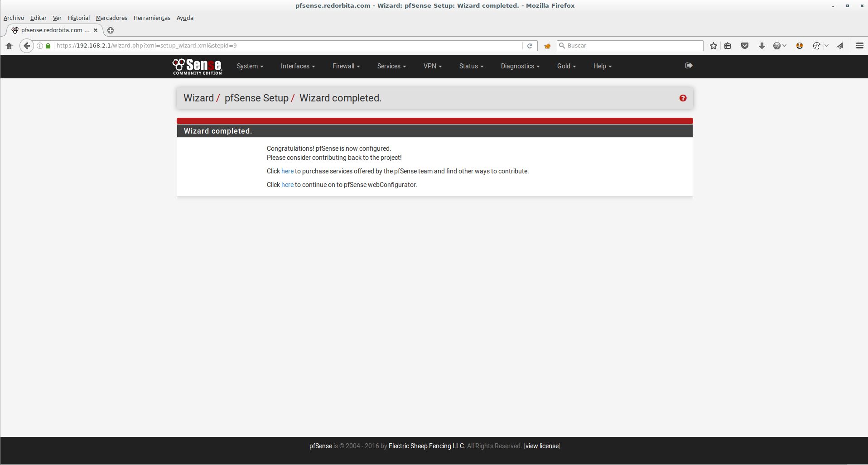The height and width of the screenshot is (465, 868).
Task: Click the view license link
Action: pos(542,446)
